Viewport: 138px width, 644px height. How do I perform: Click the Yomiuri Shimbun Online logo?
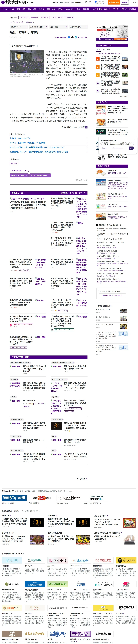click(18, 2)
